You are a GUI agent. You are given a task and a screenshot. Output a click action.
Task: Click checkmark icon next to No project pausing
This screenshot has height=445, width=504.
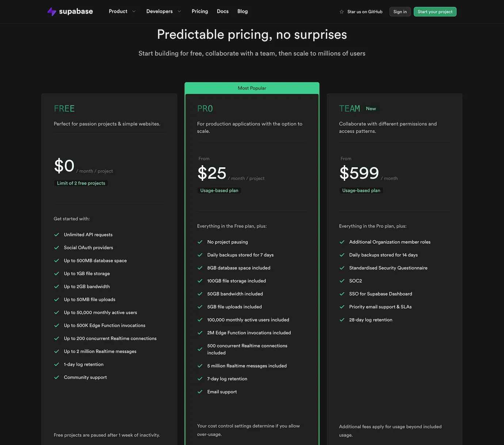[x=200, y=242]
